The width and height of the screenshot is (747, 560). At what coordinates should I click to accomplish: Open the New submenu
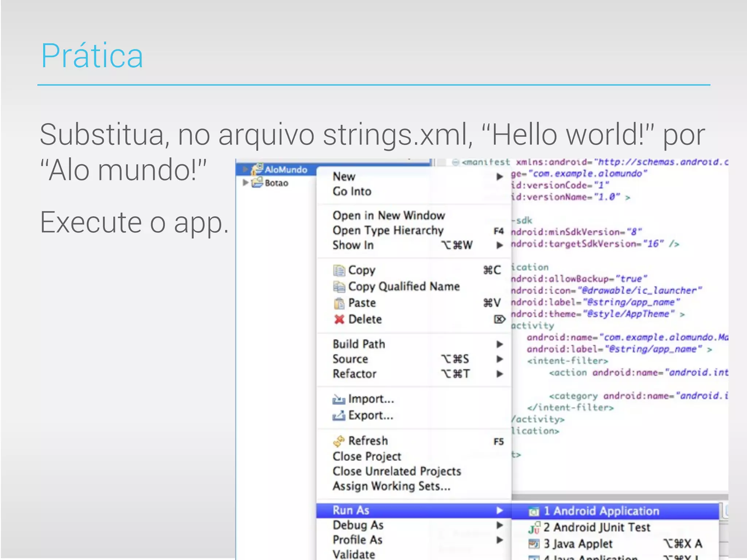pyautogui.click(x=414, y=176)
